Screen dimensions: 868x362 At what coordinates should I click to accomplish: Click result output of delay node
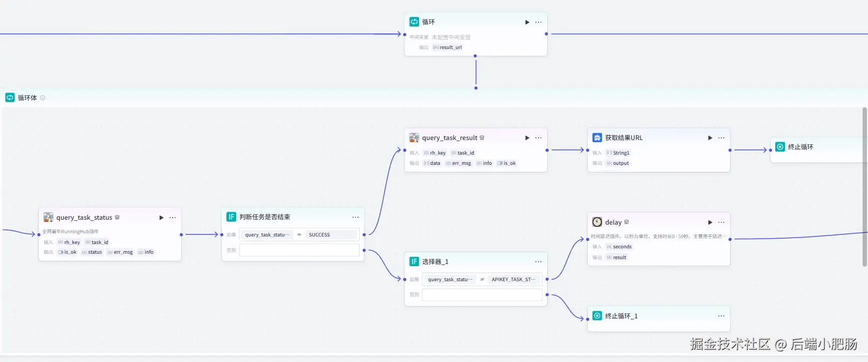click(616, 257)
